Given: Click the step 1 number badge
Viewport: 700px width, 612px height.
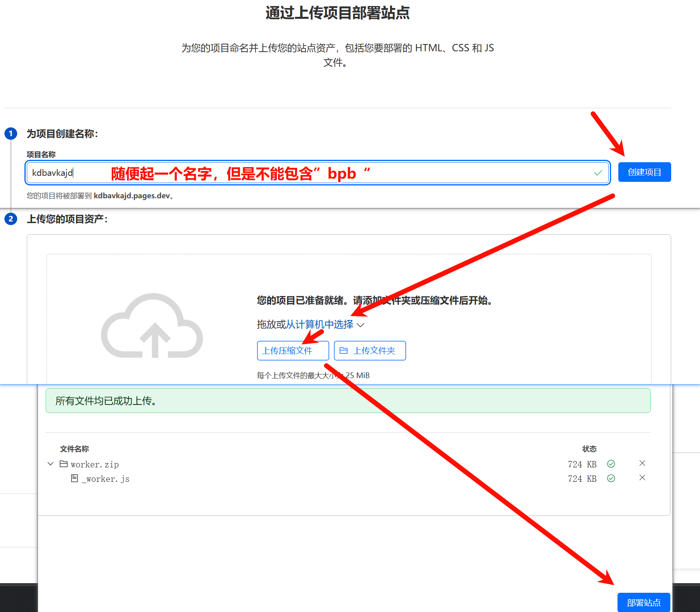Looking at the screenshot, I should click(x=11, y=133).
